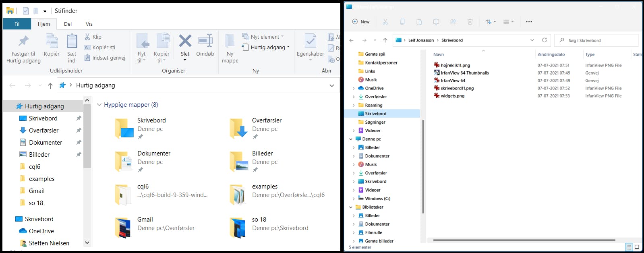Click the Slet (delete) X icon in ribbon
644x253 pixels.
coord(185,41)
